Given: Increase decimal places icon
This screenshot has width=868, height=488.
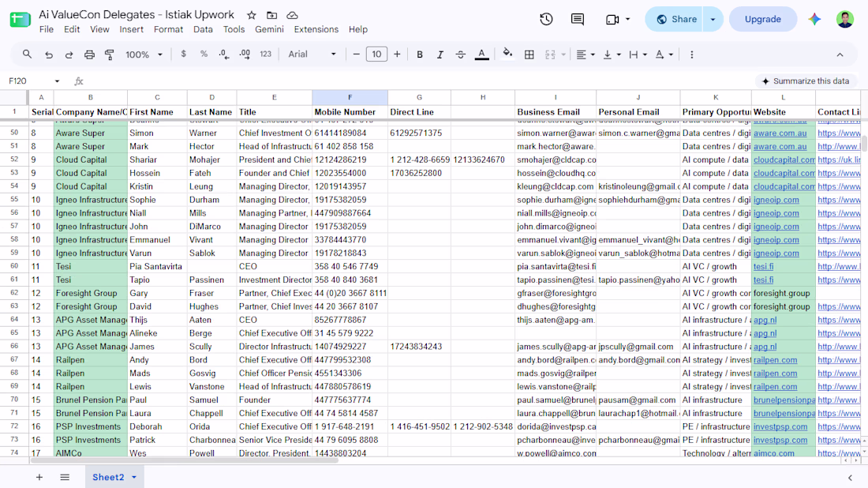Looking at the screenshot, I should (x=245, y=54).
